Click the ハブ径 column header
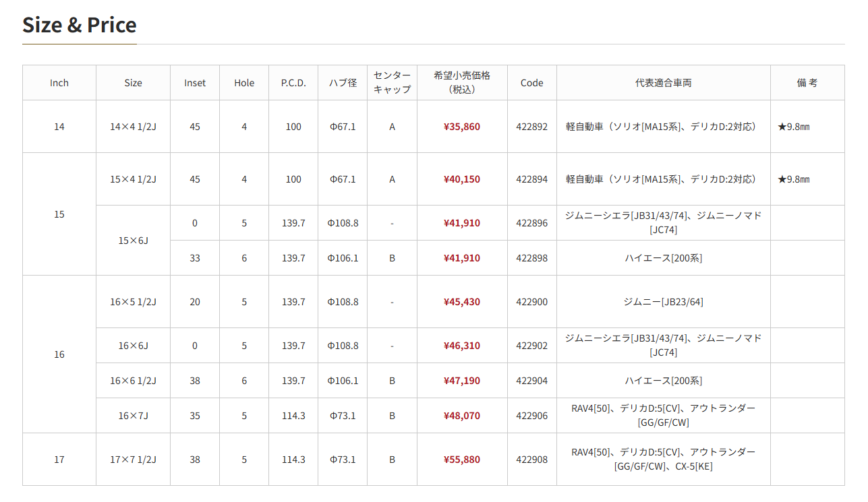This screenshot has width=868, height=502. (343, 83)
